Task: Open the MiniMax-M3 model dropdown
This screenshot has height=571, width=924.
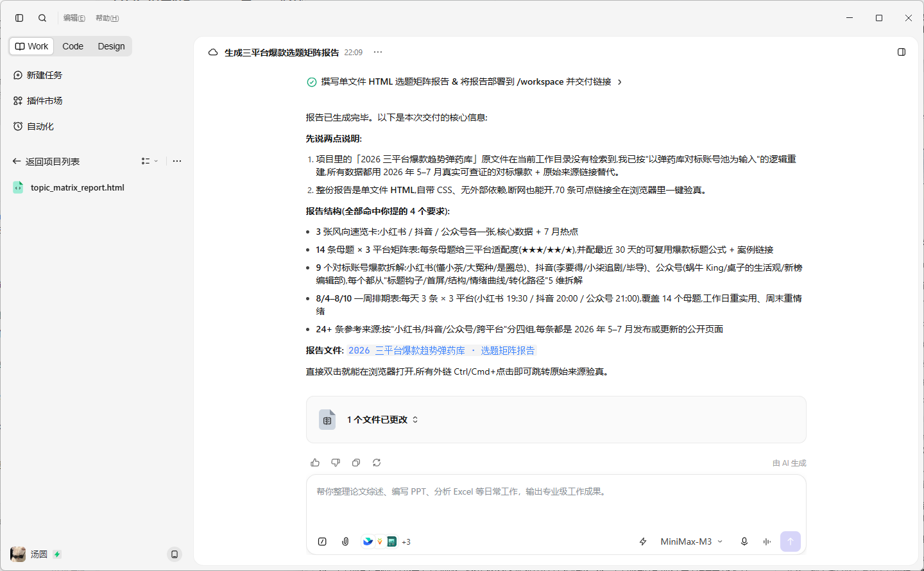Action: (x=692, y=541)
